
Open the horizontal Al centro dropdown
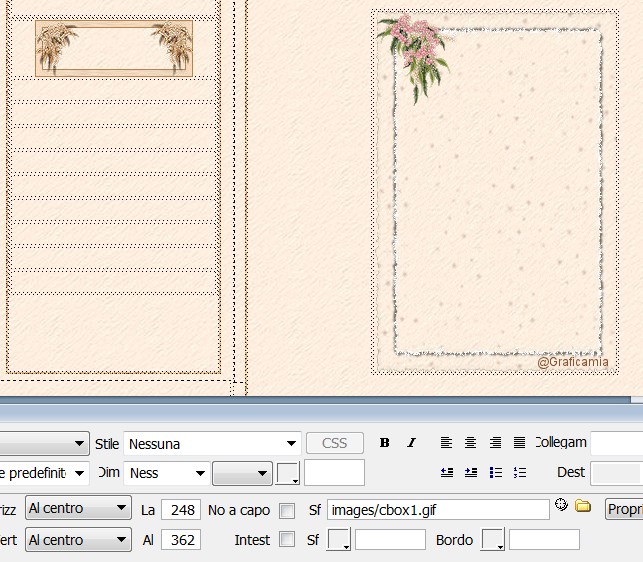78,508
